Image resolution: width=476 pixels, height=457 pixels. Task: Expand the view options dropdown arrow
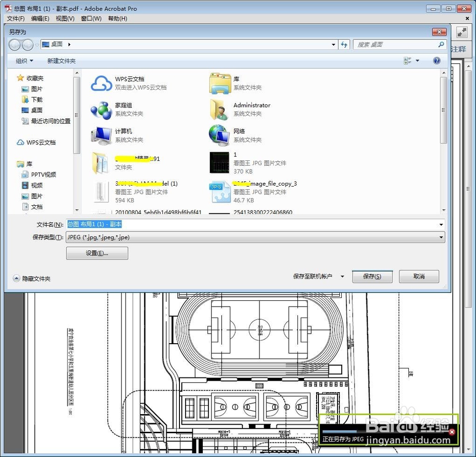417,61
